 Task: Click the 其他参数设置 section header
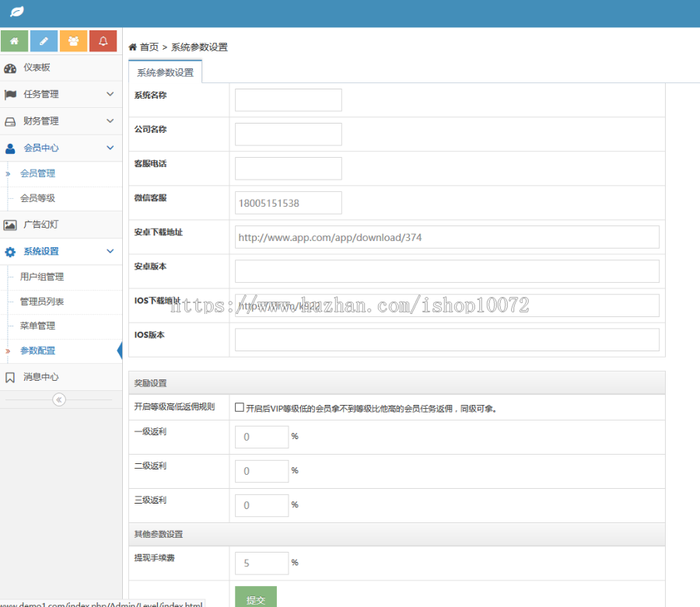pyautogui.click(x=397, y=534)
